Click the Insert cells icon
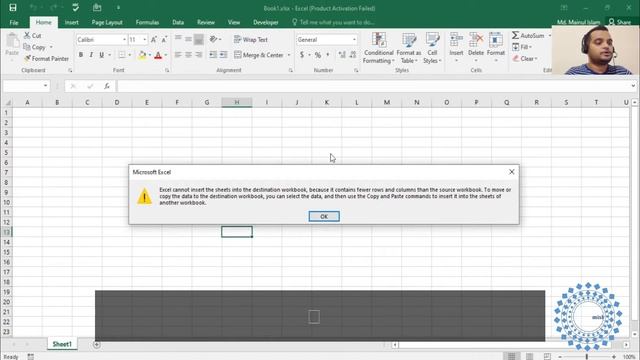The width and height of the screenshot is (640, 360). click(456, 40)
